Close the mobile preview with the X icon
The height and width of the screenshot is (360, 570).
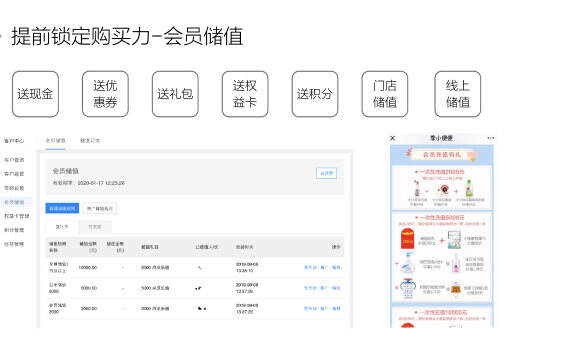(393, 138)
